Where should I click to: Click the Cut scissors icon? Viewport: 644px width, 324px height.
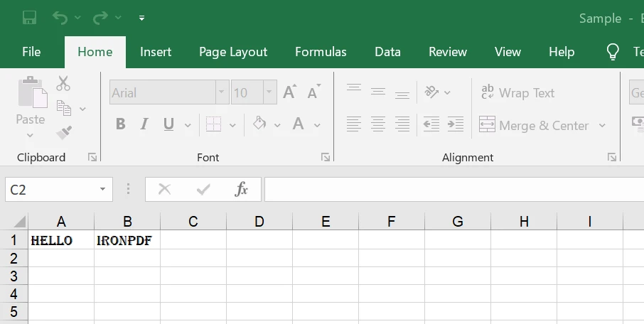coord(64,84)
